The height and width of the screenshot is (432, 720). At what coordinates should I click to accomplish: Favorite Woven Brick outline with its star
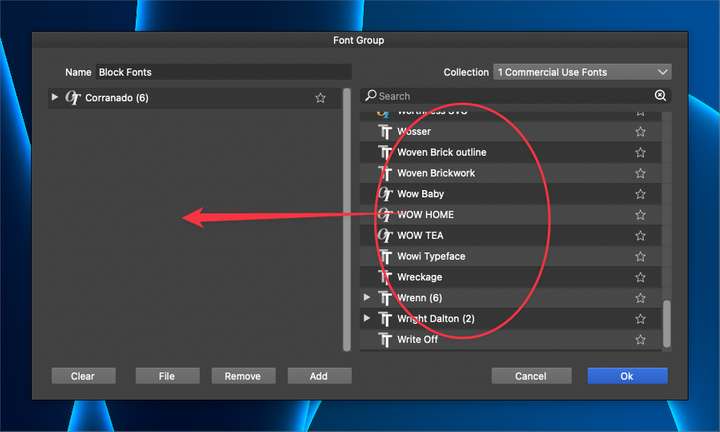click(x=640, y=152)
